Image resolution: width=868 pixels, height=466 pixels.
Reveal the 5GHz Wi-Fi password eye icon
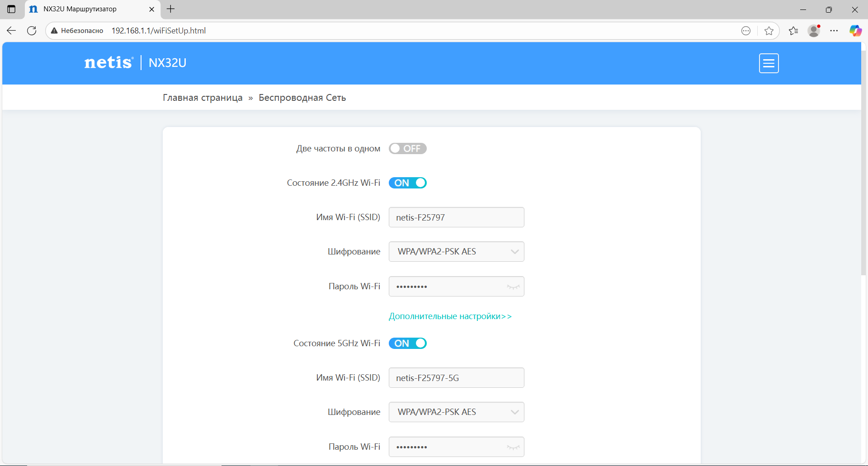click(513, 447)
